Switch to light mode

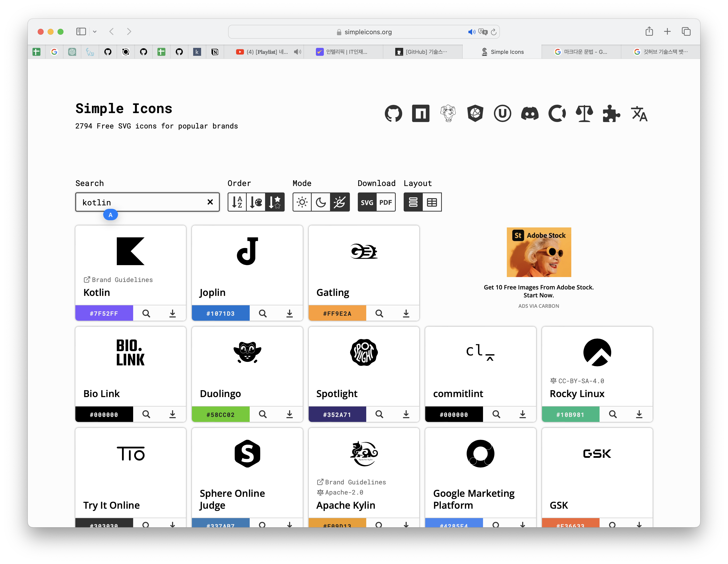click(x=302, y=202)
